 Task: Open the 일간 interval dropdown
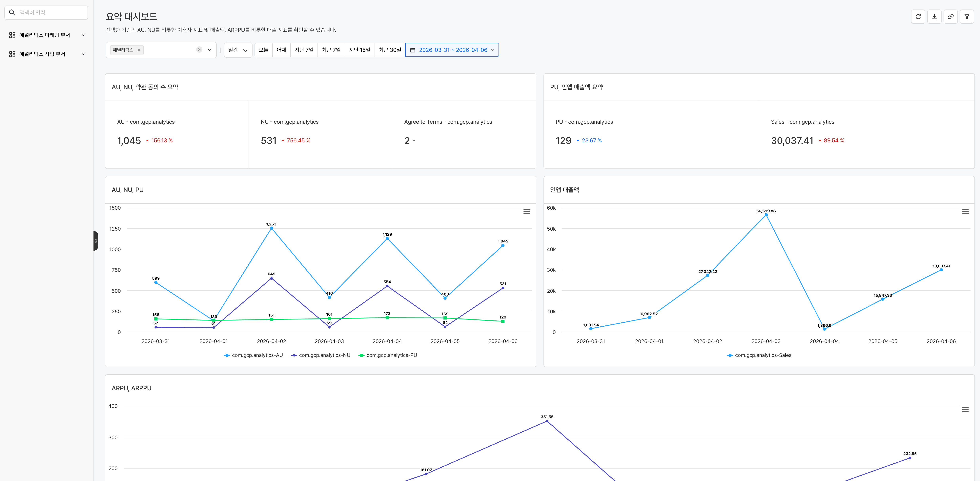238,50
